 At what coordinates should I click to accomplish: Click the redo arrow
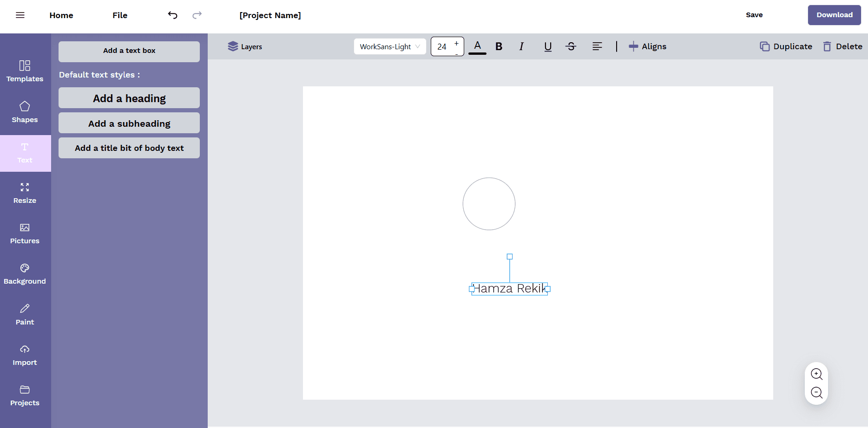(x=197, y=15)
